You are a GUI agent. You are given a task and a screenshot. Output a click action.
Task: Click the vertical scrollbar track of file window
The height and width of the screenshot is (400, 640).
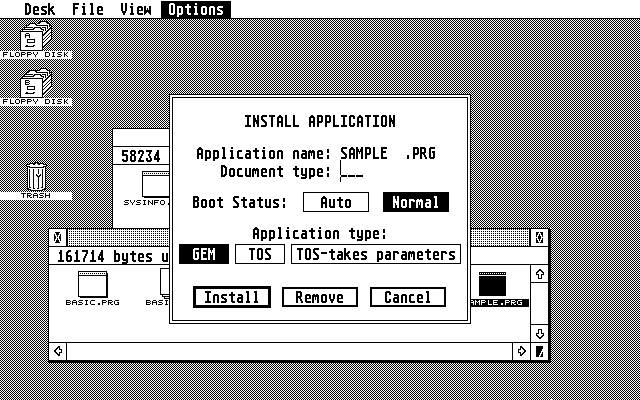coord(539,304)
